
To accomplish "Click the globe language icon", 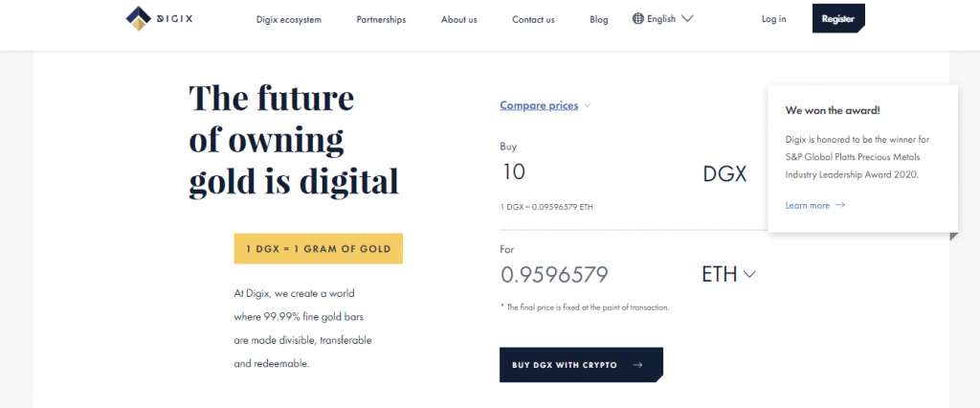I will click(x=638, y=18).
